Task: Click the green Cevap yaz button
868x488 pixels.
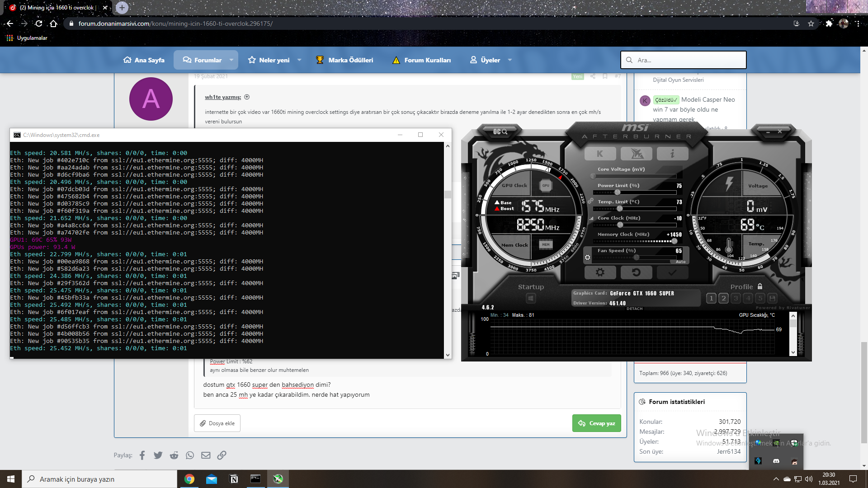Action: (x=596, y=423)
